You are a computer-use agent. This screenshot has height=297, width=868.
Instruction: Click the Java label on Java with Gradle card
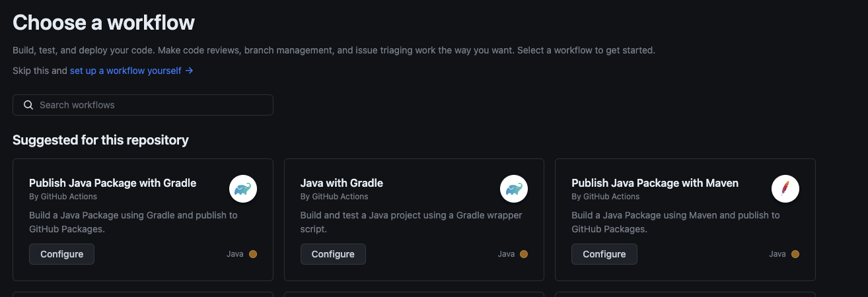click(506, 254)
